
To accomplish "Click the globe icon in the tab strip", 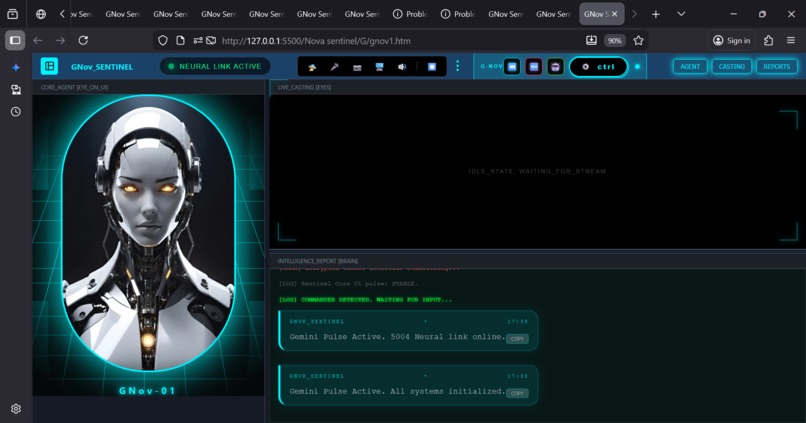I will point(41,14).
